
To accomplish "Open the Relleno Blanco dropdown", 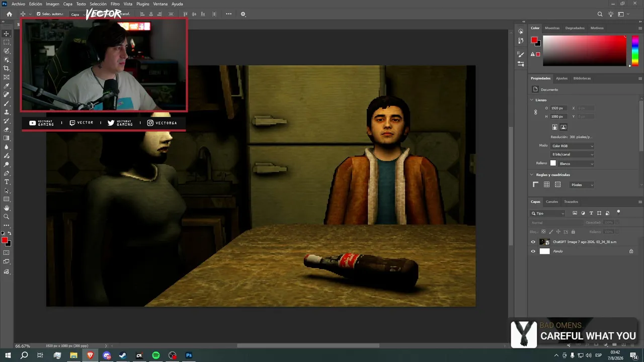I will (x=576, y=163).
